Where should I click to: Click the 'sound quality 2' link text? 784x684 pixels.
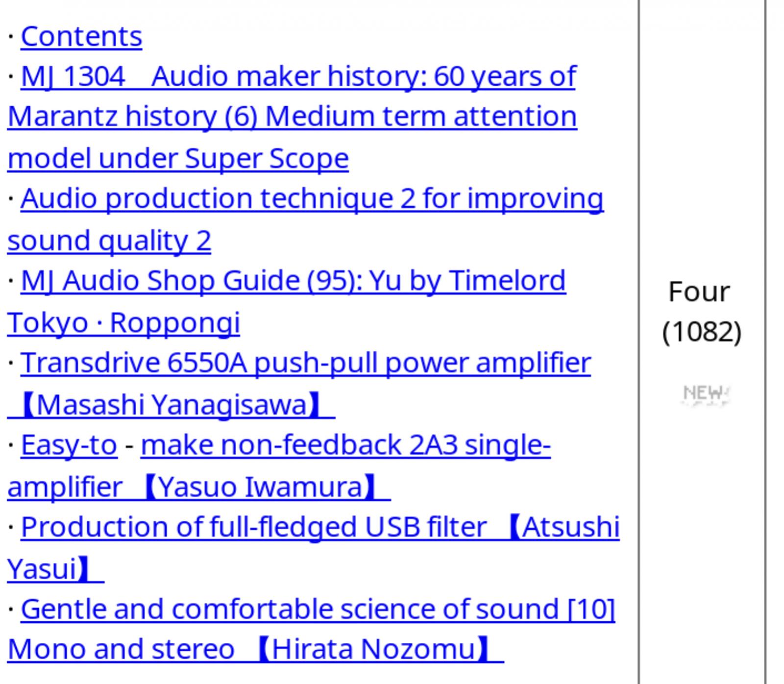click(109, 240)
